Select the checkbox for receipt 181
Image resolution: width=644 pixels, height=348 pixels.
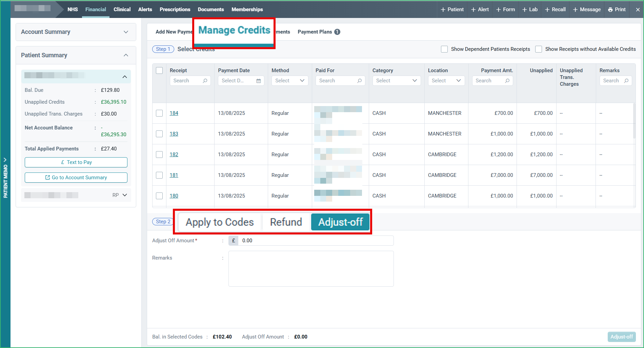pyautogui.click(x=159, y=175)
